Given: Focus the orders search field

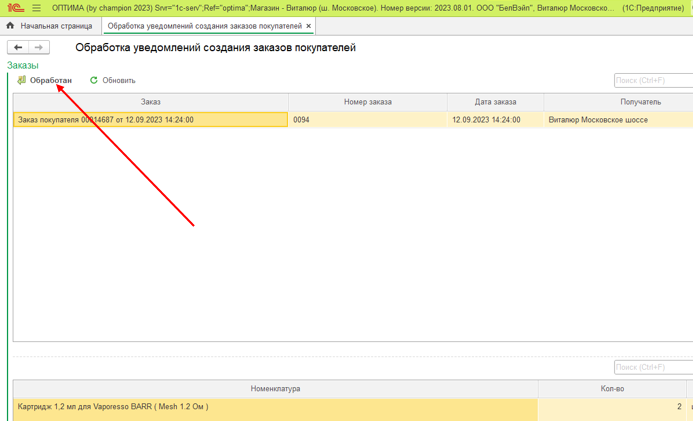Looking at the screenshot, I should [x=653, y=80].
